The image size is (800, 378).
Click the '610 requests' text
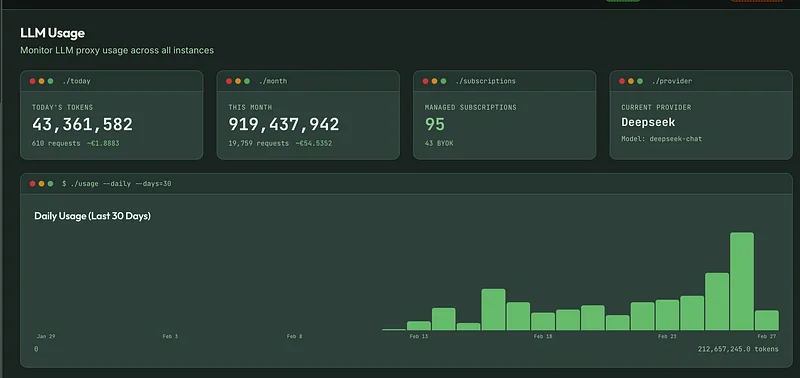click(x=56, y=143)
